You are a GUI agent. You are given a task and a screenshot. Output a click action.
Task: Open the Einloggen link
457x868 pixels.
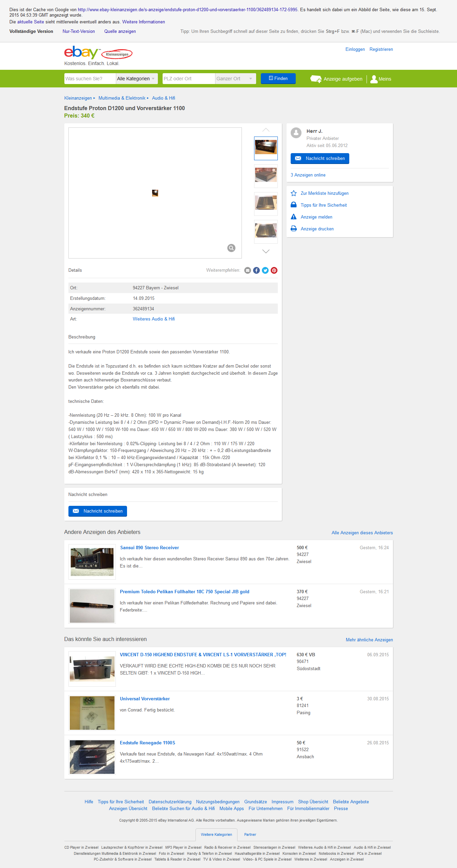[355, 49]
